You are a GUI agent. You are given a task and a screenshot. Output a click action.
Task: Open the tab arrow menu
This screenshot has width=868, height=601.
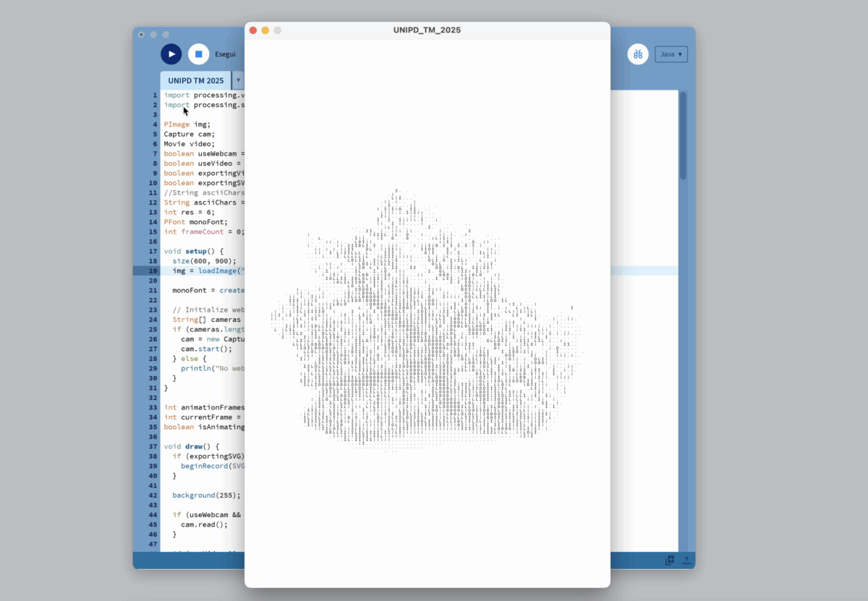tap(239, 80)
